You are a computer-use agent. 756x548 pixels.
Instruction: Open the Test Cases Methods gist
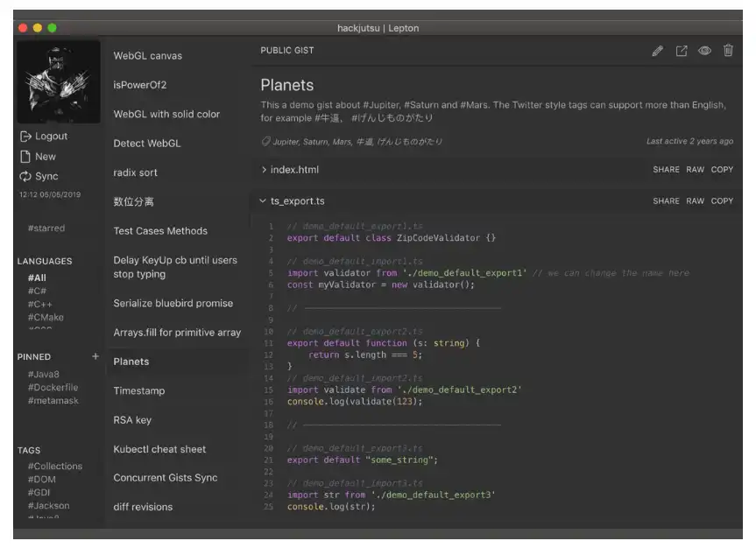tap(160, 231)
